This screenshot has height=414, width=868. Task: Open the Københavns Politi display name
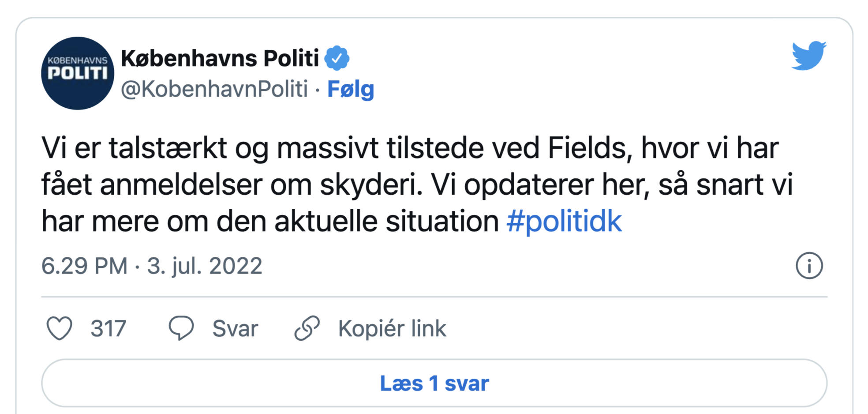coord(220,58)
